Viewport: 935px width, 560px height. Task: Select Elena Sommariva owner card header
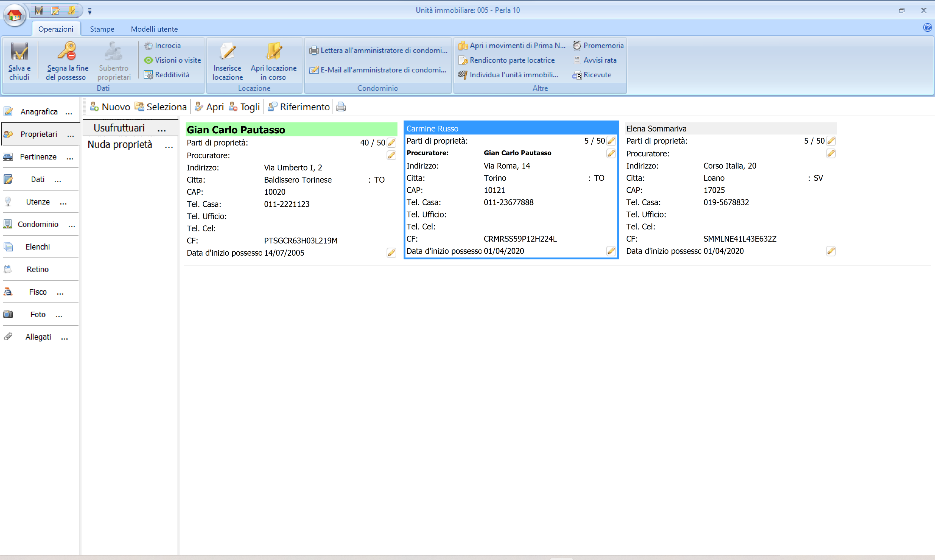point(730,128)
